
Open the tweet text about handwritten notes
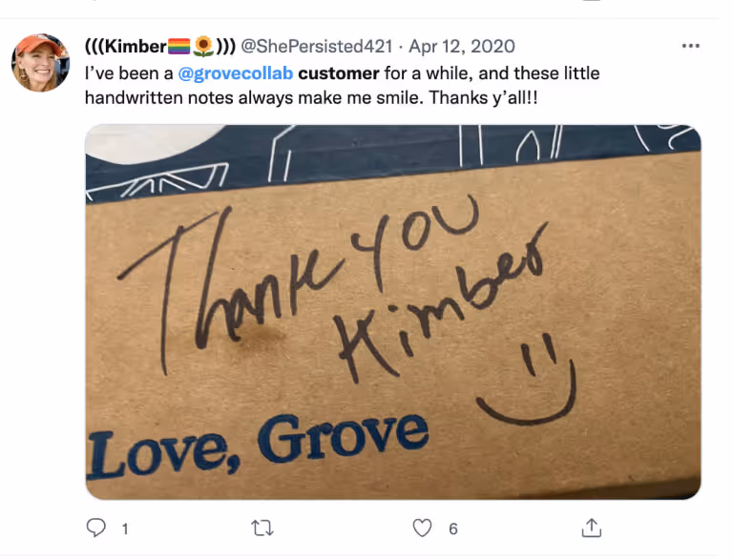click(x=343, y=86)
